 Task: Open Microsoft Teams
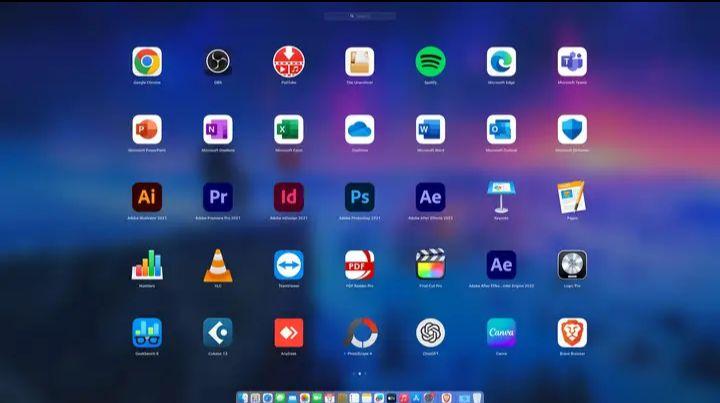click(572, 62)
